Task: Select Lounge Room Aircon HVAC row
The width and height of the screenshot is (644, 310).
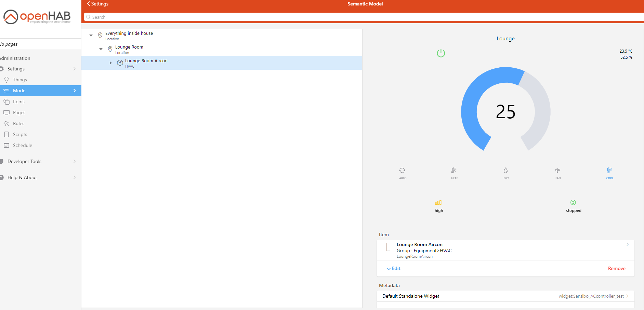Action: pos(222,63)
